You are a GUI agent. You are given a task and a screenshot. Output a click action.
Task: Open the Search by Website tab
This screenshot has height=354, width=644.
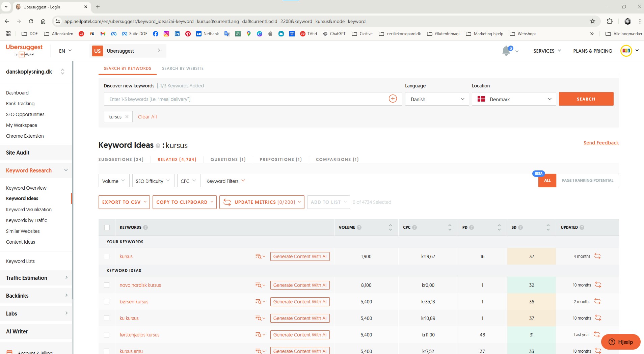(183, 69)
